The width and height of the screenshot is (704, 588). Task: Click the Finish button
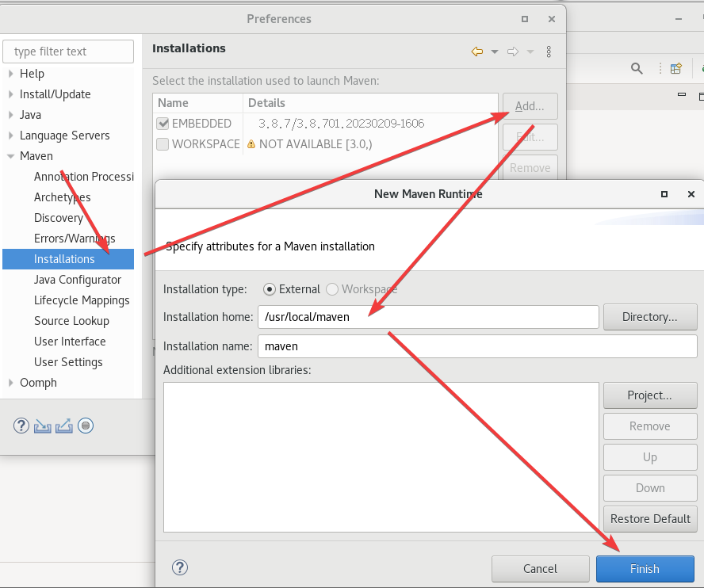[645, 569]
